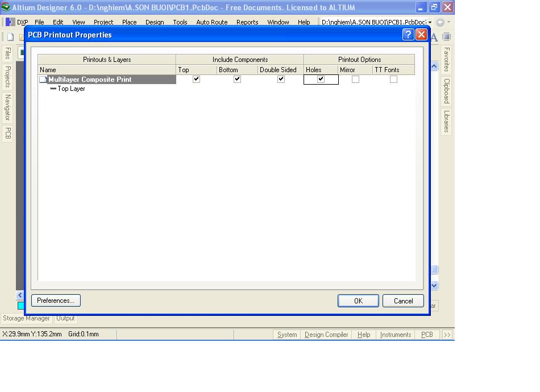Viewport: 540px width, 392px height.
Task: Click the status bar expand arrows button
Action: (447, 335)
